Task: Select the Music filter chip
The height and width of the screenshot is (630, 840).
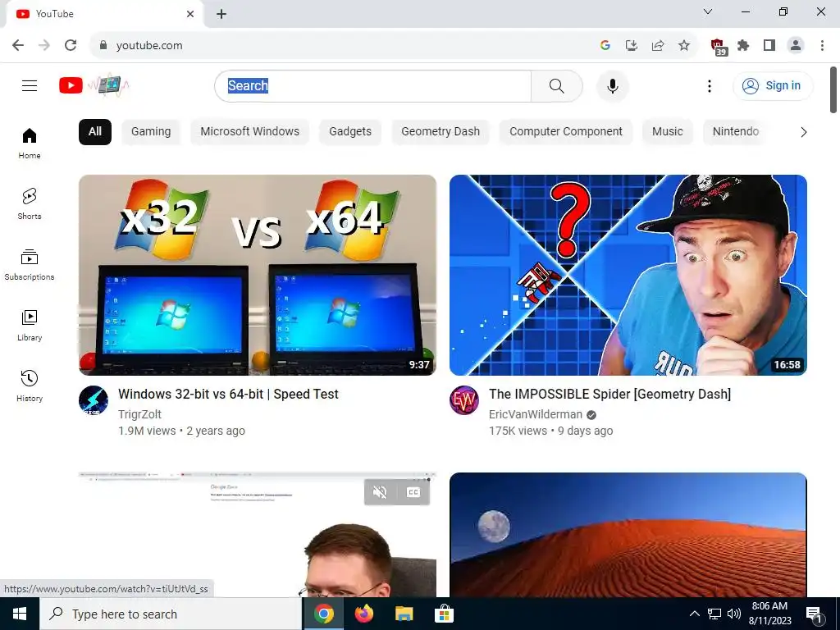Action: pos(668,132)
